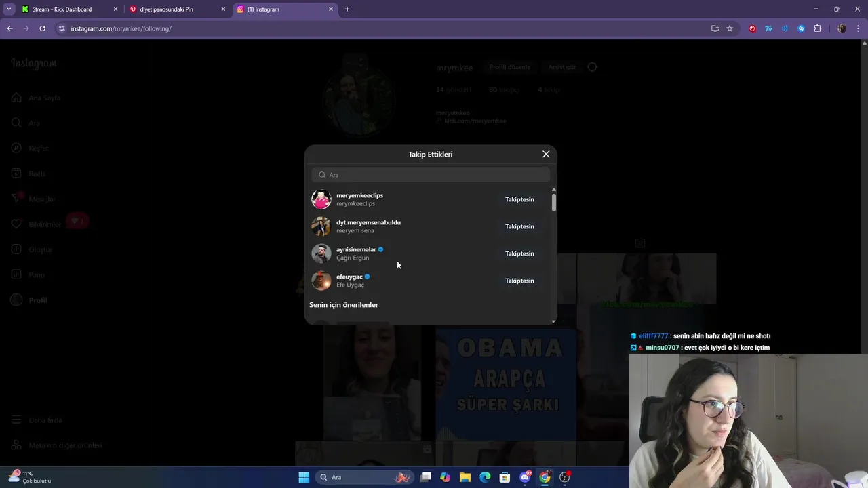Viewport: 868px width, 488px height.
Task: Click the following list scrollbar thumb
Action: (554, 203)
